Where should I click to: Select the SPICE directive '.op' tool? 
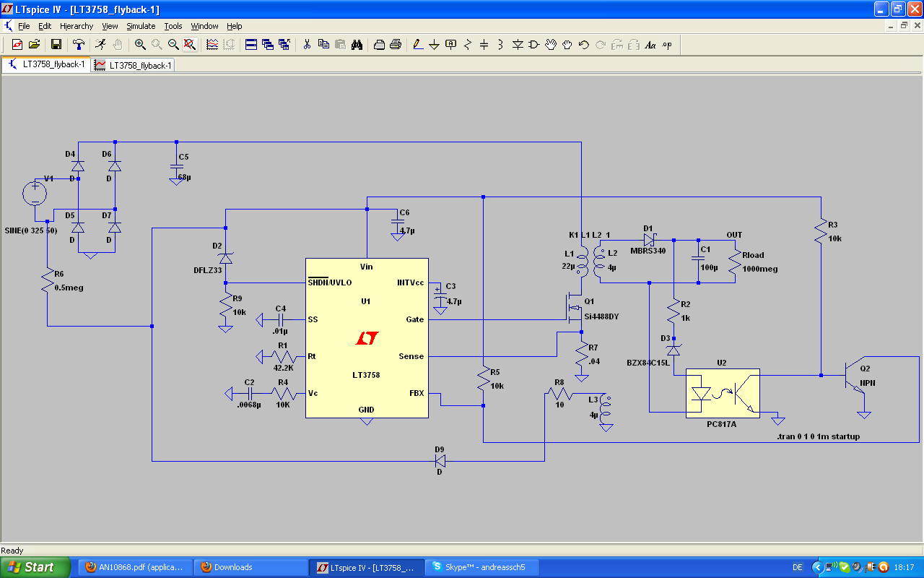coord(667,44)
